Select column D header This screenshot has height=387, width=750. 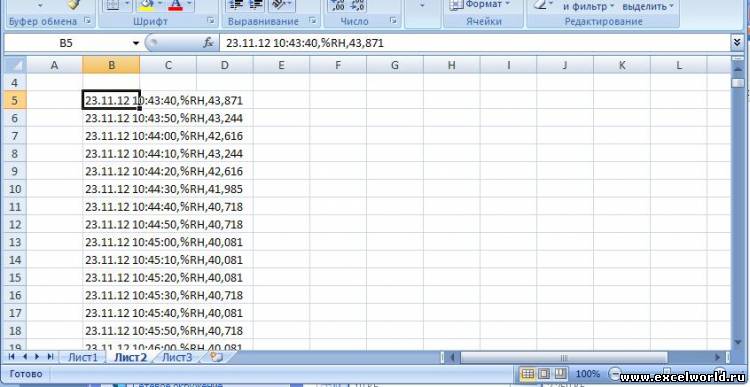225,65
